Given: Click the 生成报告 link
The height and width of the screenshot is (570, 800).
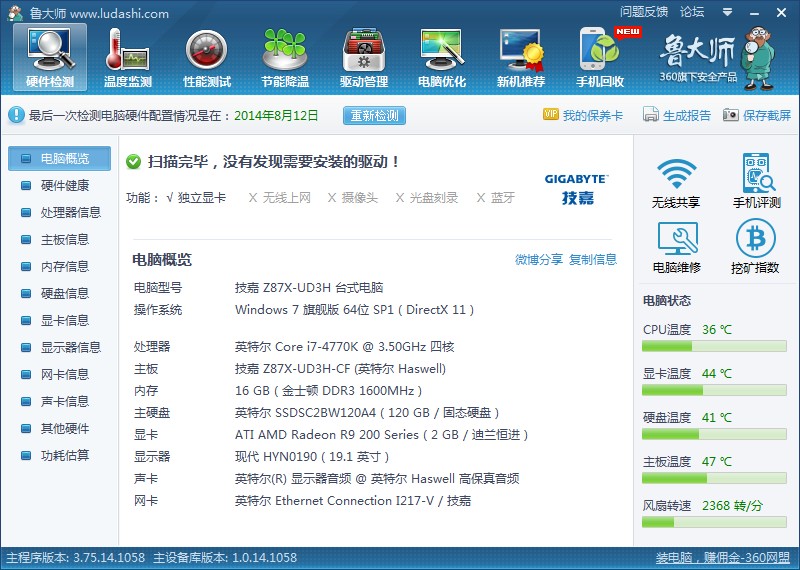Looking at the screenshot, I should click(687, 115).
